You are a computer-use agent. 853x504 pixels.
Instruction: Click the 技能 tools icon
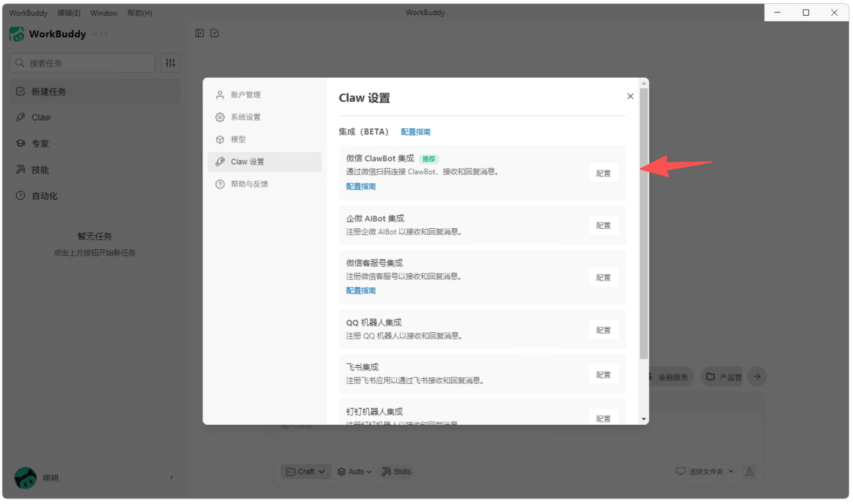click(x=21, y=169)
